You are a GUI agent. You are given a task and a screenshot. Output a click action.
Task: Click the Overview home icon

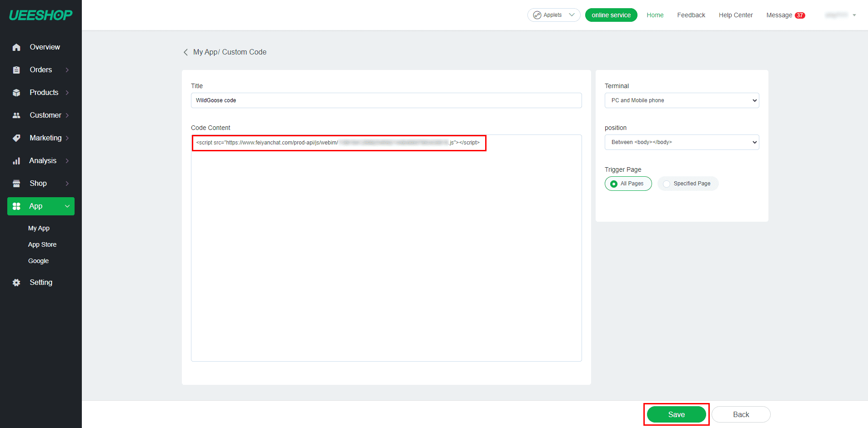click(x=16, y=47)
